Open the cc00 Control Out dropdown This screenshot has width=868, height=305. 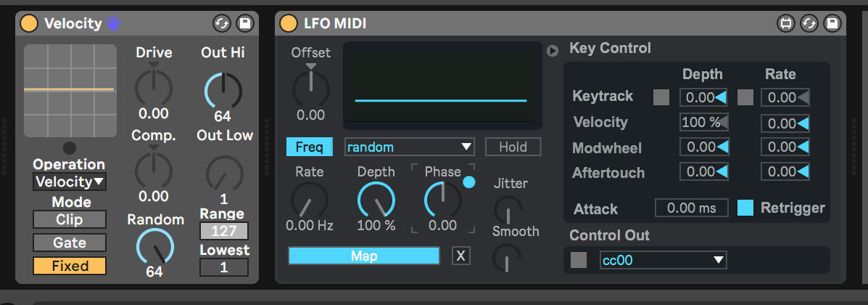point(663,260)
